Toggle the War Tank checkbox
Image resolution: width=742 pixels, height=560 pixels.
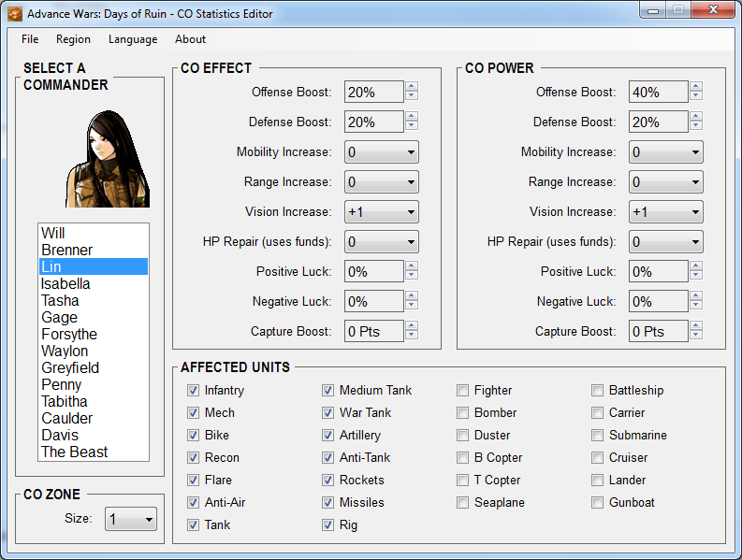[327, 412]
